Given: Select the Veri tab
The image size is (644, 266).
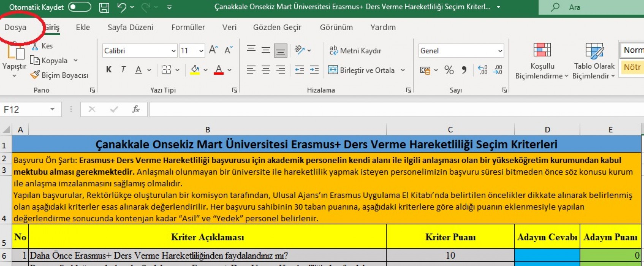Looking at the screenshot, I should coord(229,27).
